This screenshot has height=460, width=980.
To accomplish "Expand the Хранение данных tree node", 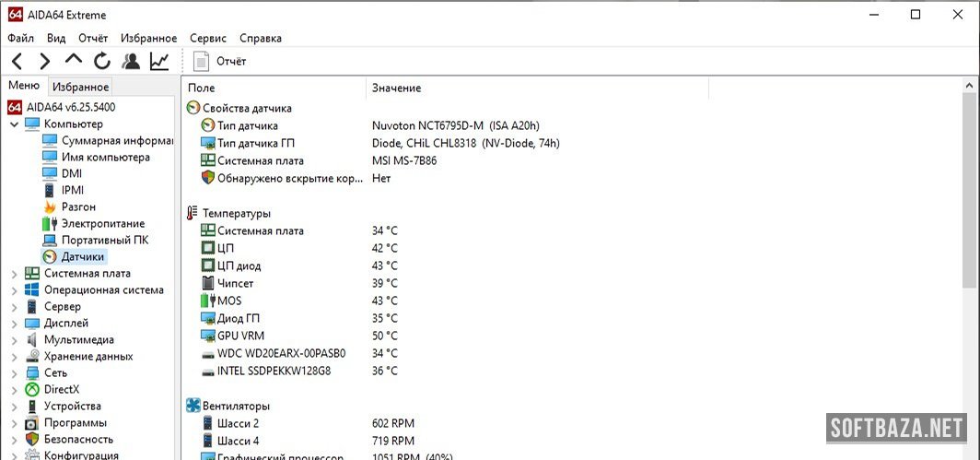I will coord(14,357).
